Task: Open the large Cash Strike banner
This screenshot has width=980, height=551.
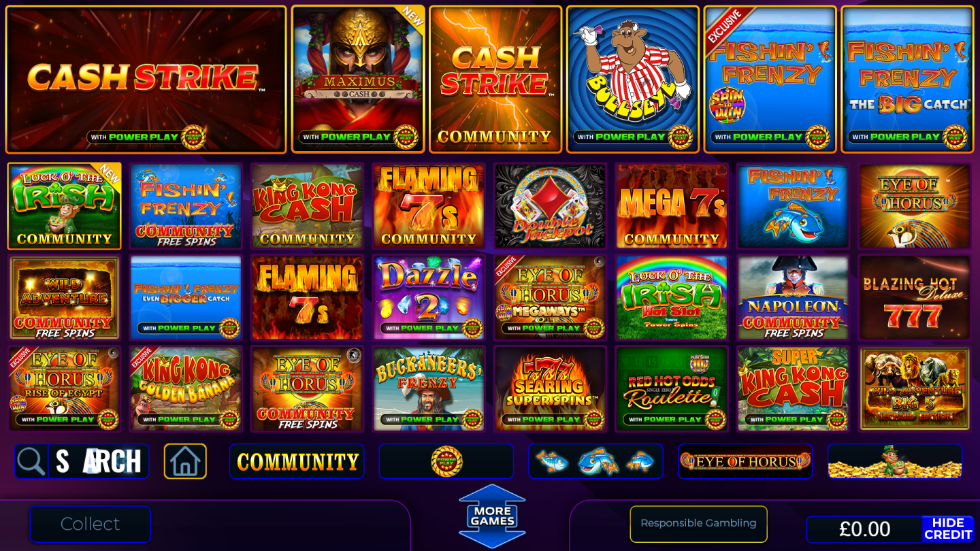Action: tap(146, 80)
